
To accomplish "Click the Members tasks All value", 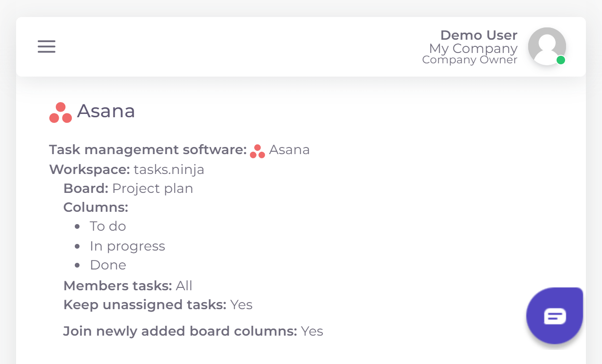I will pos(184,286).
